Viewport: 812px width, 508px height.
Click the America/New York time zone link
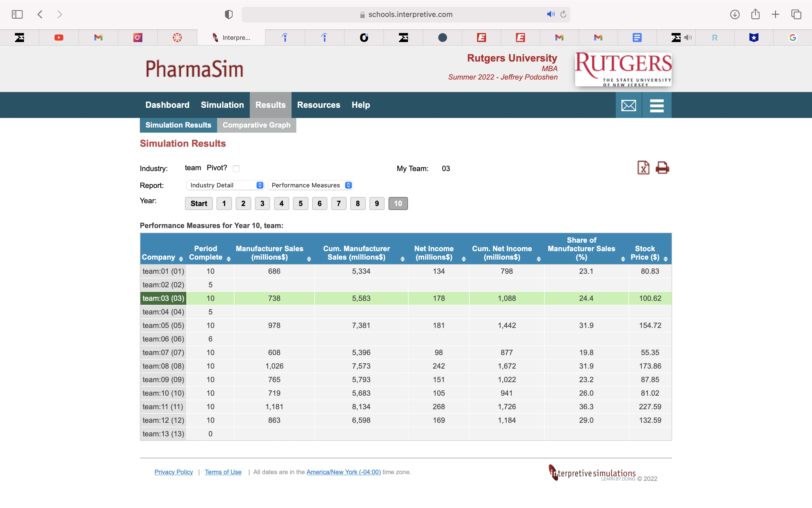pyautogui.click(x=344, y=472)
